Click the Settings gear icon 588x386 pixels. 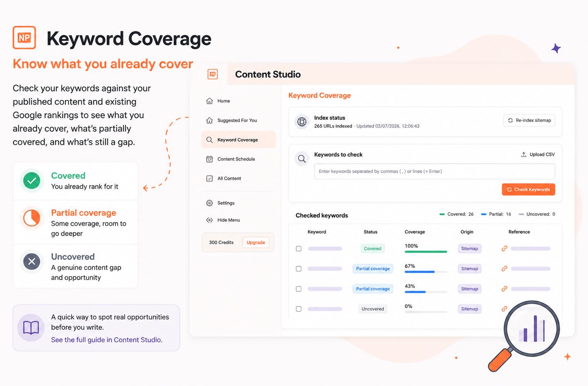[x=209, y=203]
